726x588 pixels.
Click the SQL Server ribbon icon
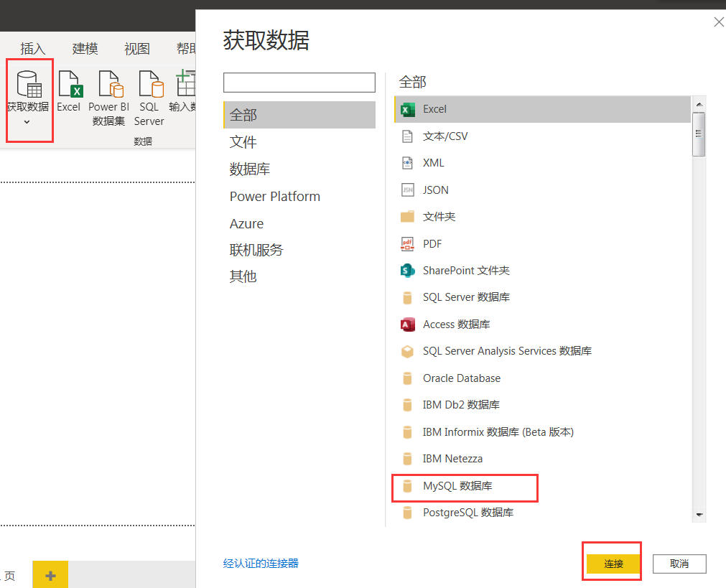(x=152, y=84)
